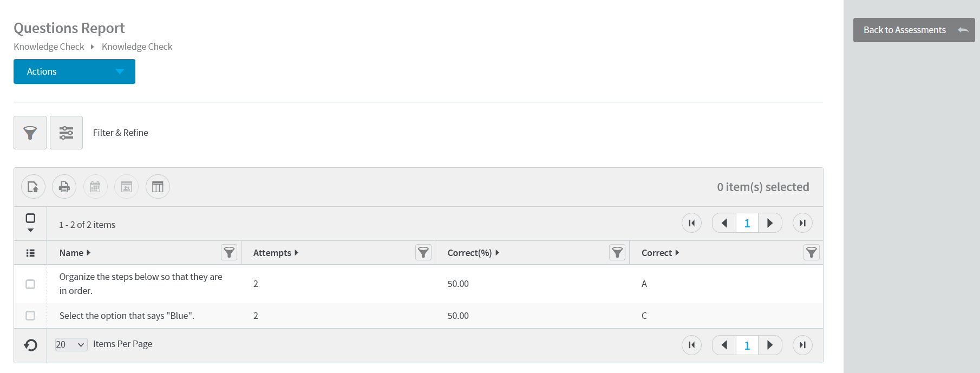
Task: Click the first Knowledge Check breadcrumb link
Action: click(49, 47)
